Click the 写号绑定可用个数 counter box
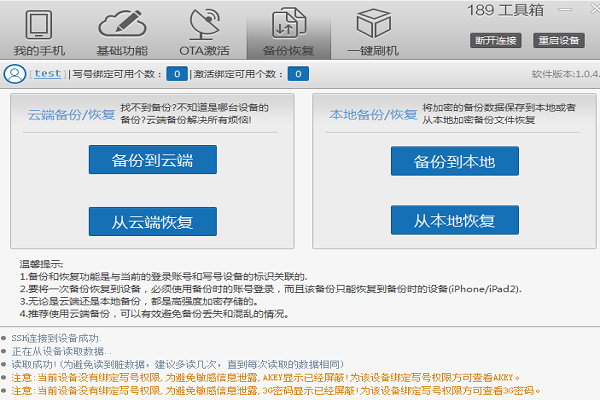The image size is (600, 400). point(176,73)
